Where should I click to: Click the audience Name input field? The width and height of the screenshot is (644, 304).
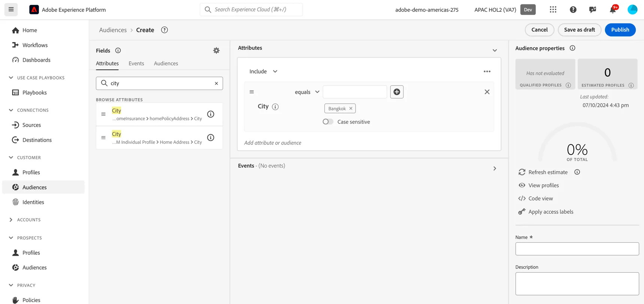click(577, 249)
